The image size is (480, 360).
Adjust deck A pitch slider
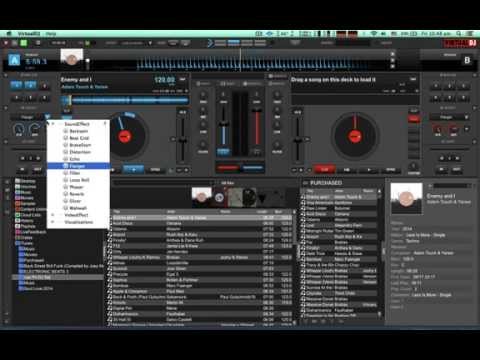click(183, 140)
